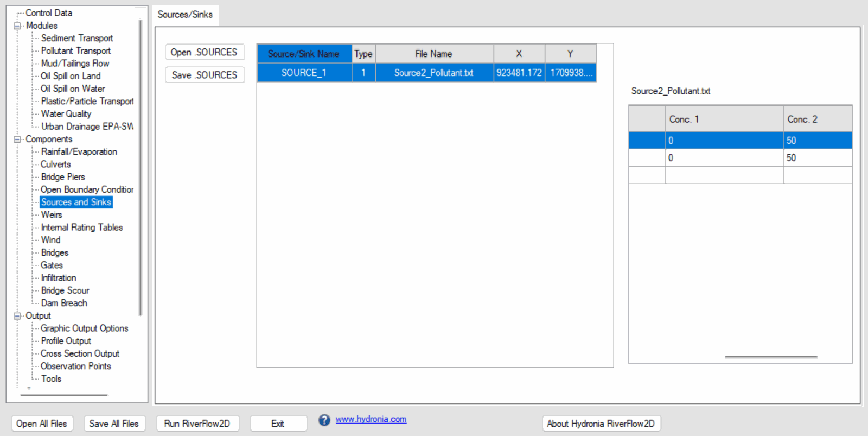Select SOURCE_1 row name cell
This screenshot has height=436, width=868.
click(x=304, y=73)
